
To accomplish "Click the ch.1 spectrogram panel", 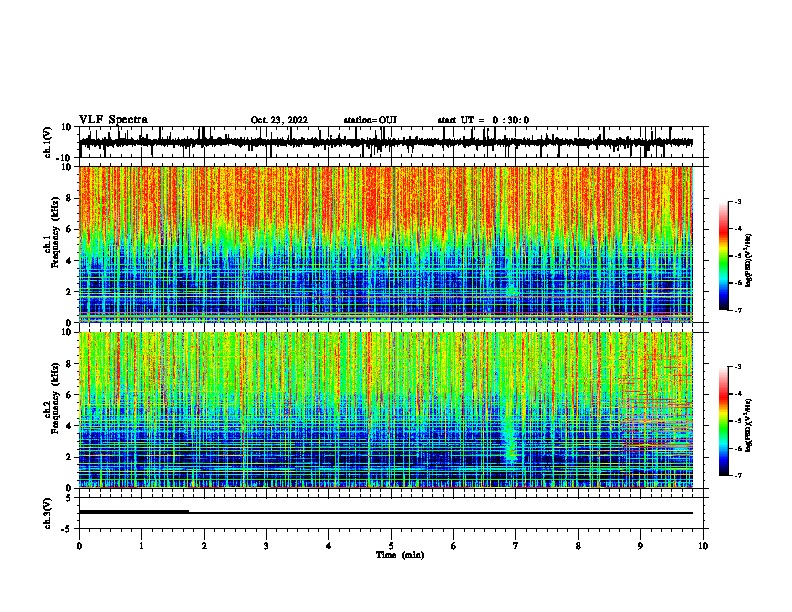I will tap(386, 244).
